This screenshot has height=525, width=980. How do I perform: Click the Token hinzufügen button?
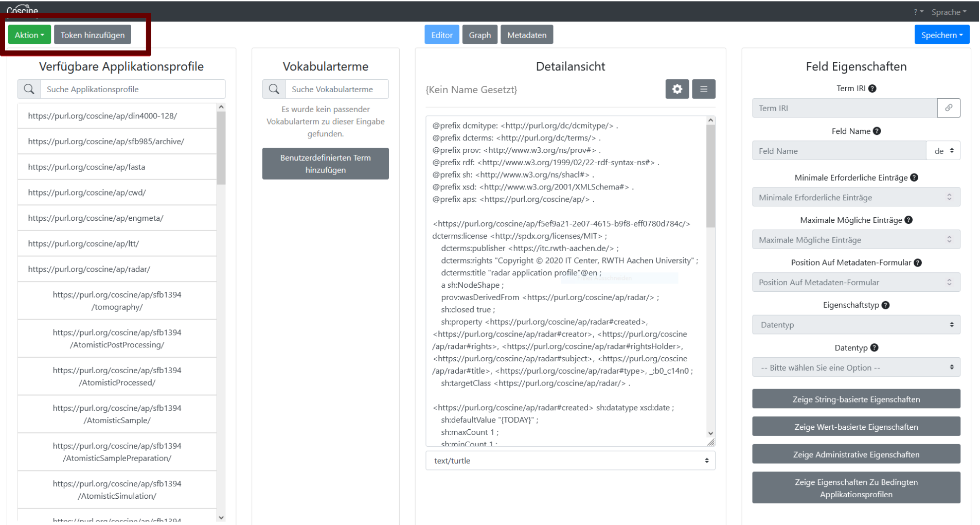pyautogui.click(x=93, y=35)
